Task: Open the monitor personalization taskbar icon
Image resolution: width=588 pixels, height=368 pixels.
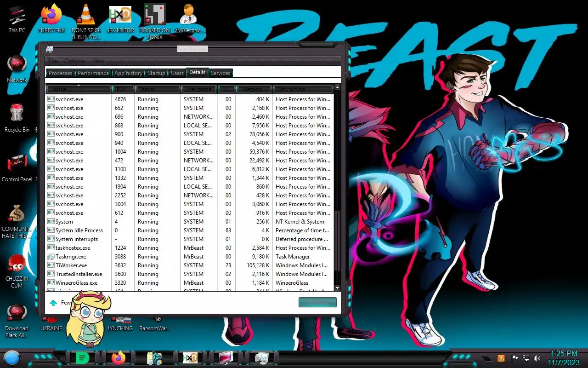Action: point(226,357)
